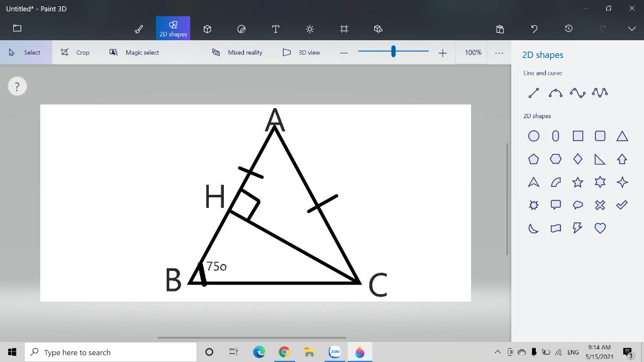Pick the Four-point star shape
Viewport: 644px width, 362px height.
click(622, 182)
